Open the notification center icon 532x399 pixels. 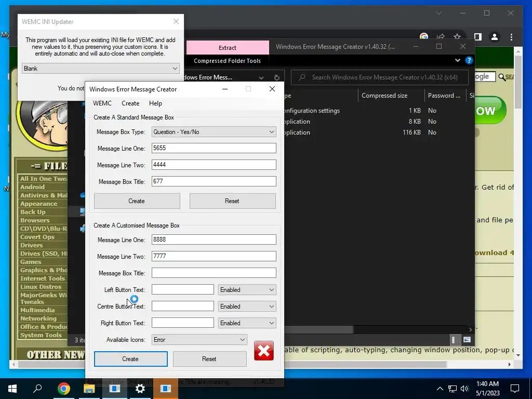point(515,388)
